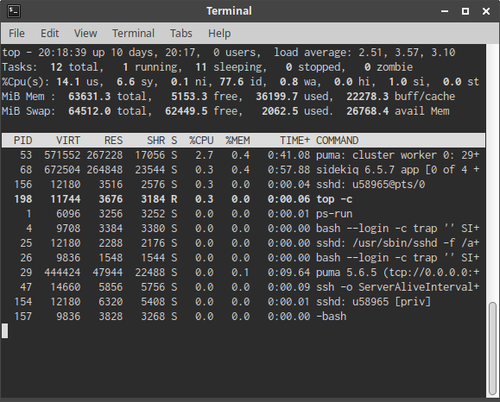500x402 pixels.
Task: Select the puma cluster worker process row
Action: pyautogui.click(x=243, y=155)
